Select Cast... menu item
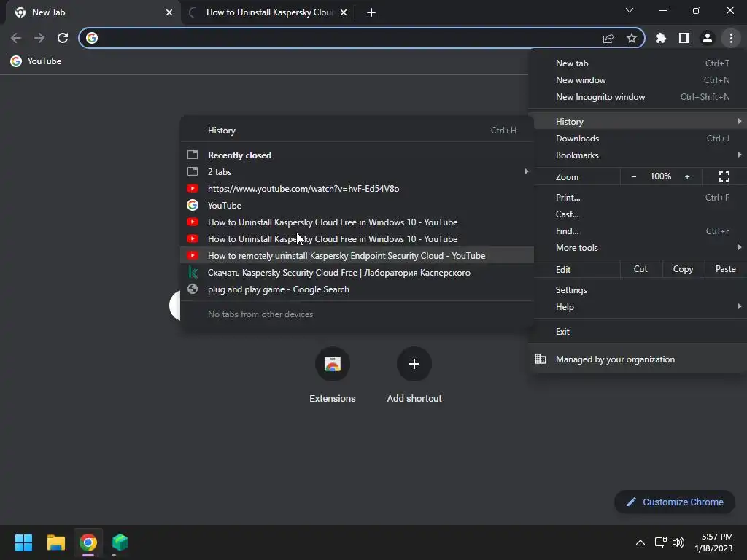This screenshot has width=747, height=560. [638, 214]
